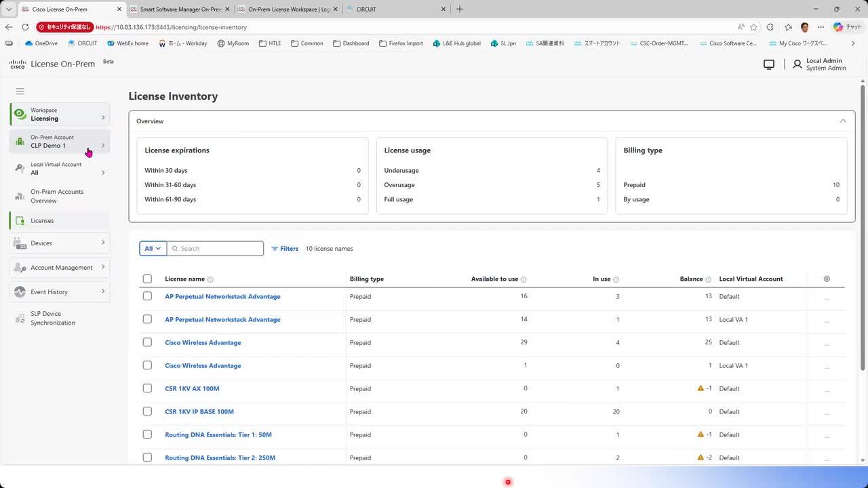868x488 pixels.
Task: Open the CSR 1KV IP BASE 100M link
Action: point(199,411)
